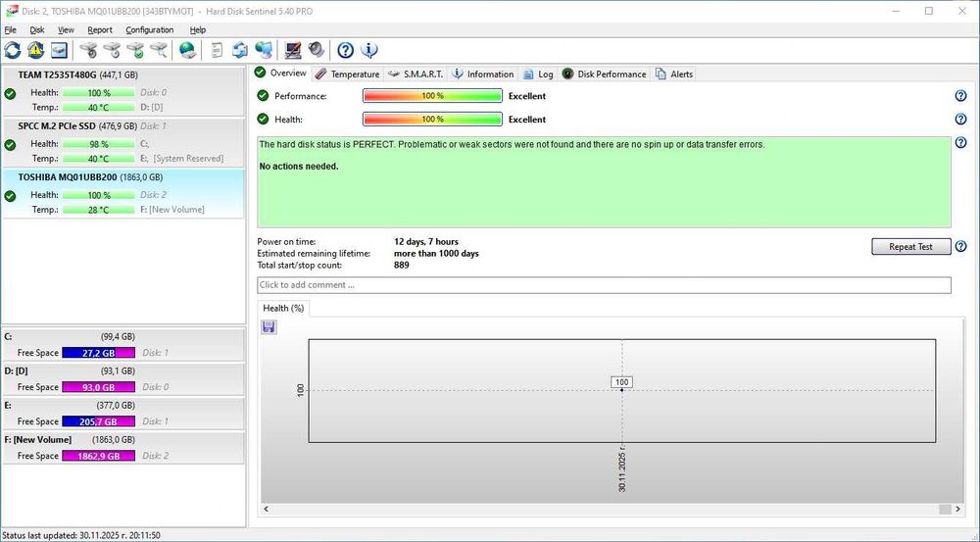Select the Health (%) graph tab
980x542 pixels.
coord(283,308)
